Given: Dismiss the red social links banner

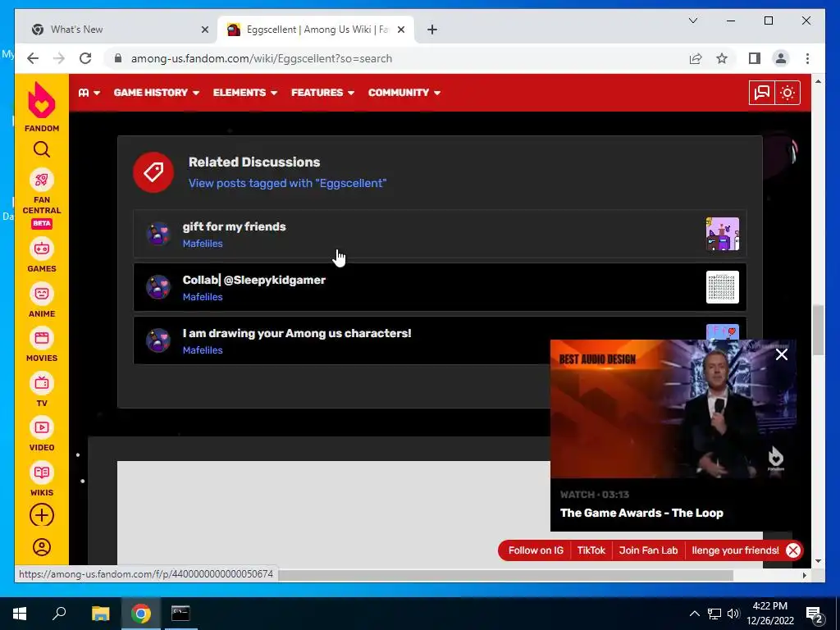Looking at the screenshot, I should pyautogui.click(x=793, y=550).
